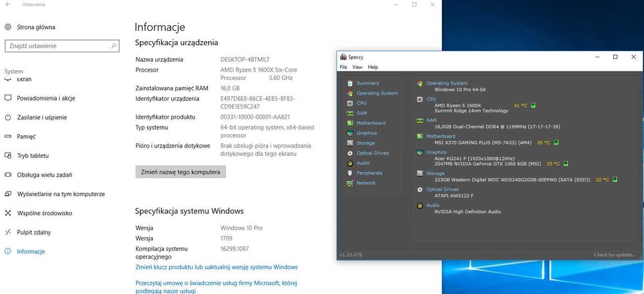Open Motherboard section in Speccy sidebar
The image size is (644, 294).
point(371,123)
